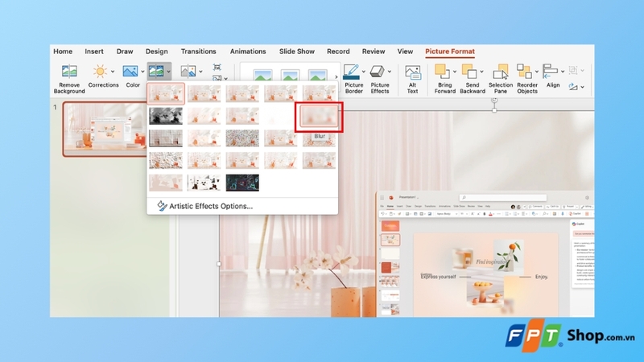Expand the Send Backward dropdown arrow
Image resolution: width=644 pixels, height=362 pixels.
(481, 72)
